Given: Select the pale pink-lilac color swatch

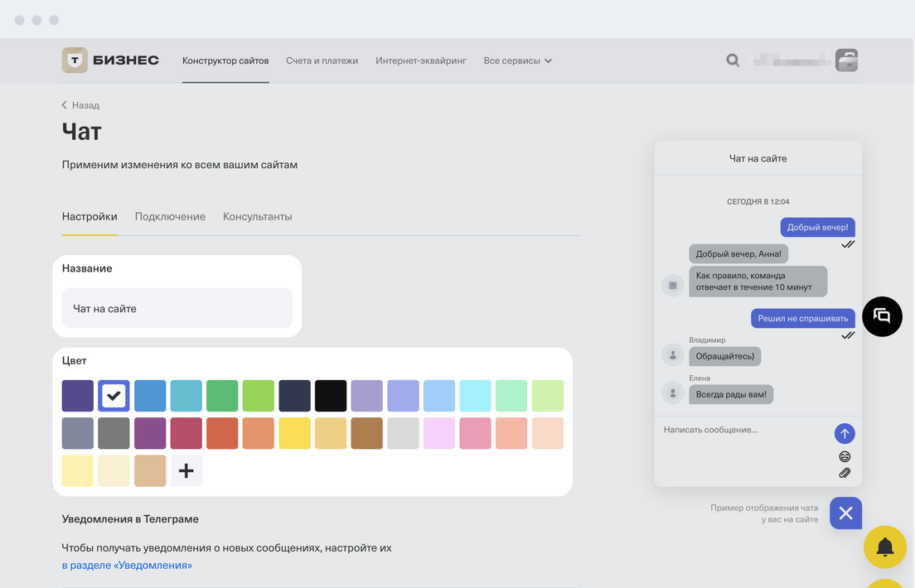Looking at the screenshot, I should click(439, 433).
